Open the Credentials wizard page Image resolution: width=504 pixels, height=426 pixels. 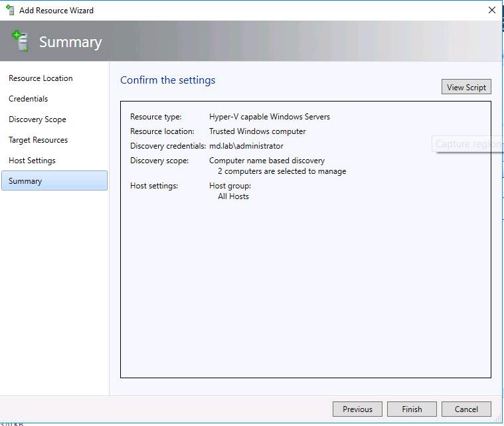[28, 99]
